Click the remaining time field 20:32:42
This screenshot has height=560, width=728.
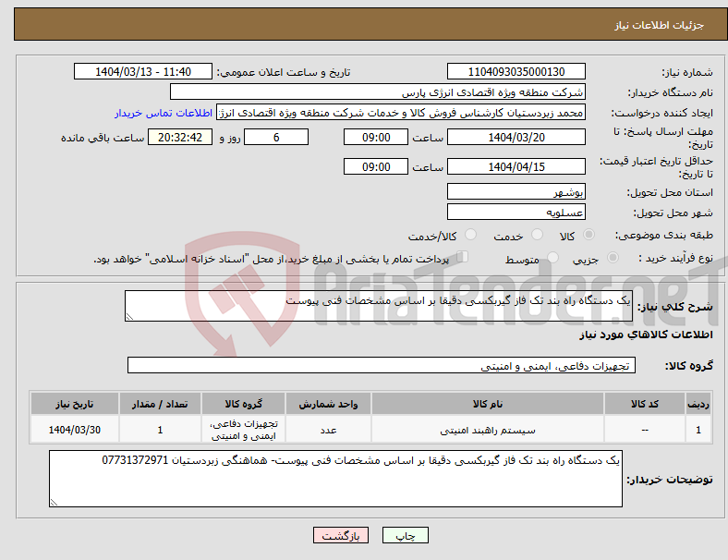[180, 138]
